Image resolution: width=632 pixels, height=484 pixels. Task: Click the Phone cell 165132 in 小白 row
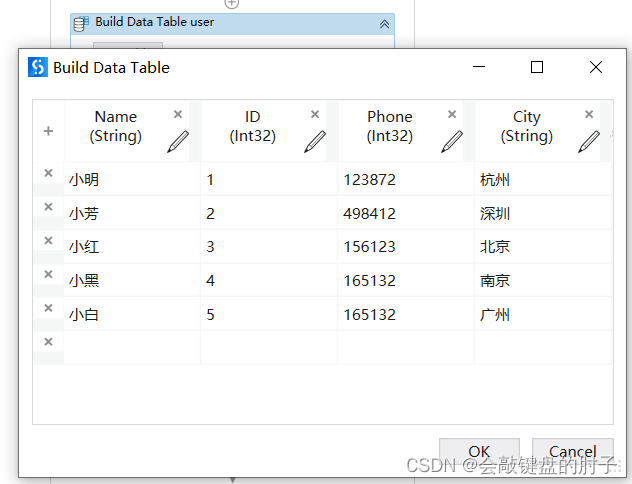(x=406, y=314)
